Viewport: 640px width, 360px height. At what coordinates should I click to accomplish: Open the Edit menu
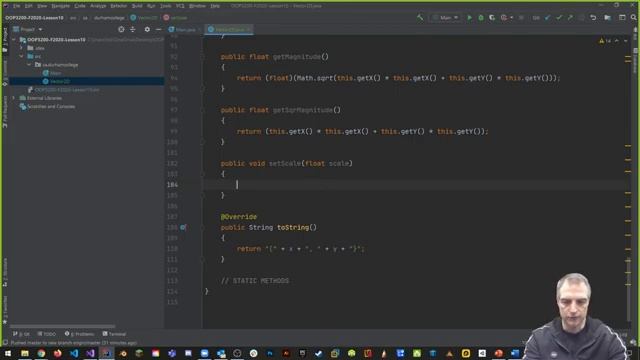28,6
